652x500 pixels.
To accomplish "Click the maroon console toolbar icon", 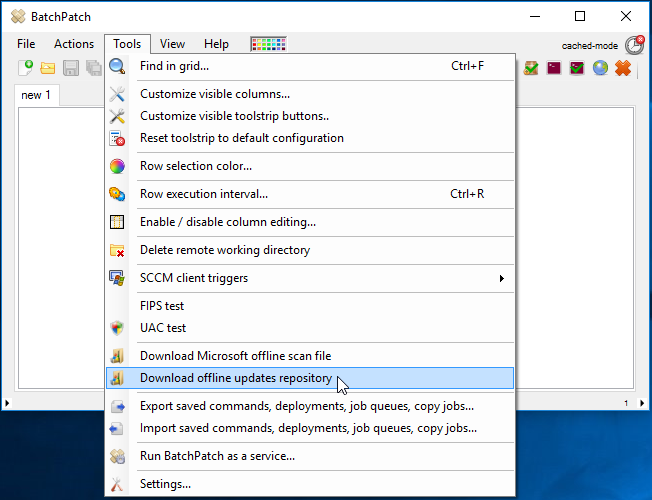I will click(554, 68).
